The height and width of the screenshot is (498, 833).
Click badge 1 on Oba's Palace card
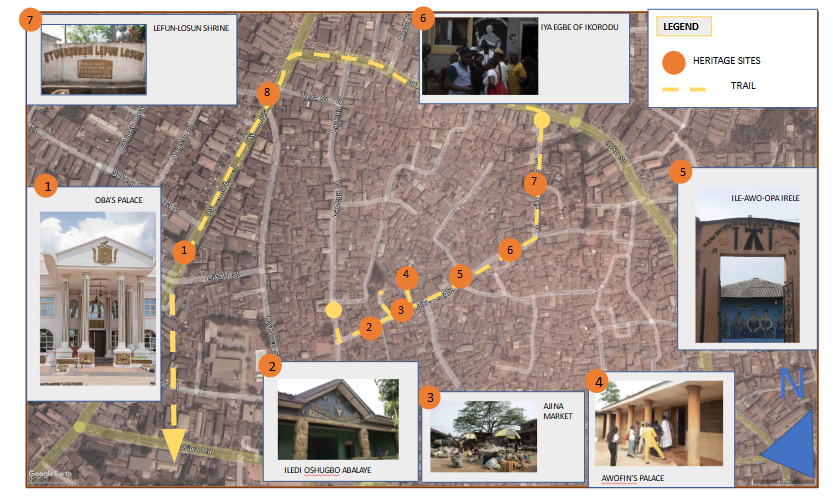point(47,186)
